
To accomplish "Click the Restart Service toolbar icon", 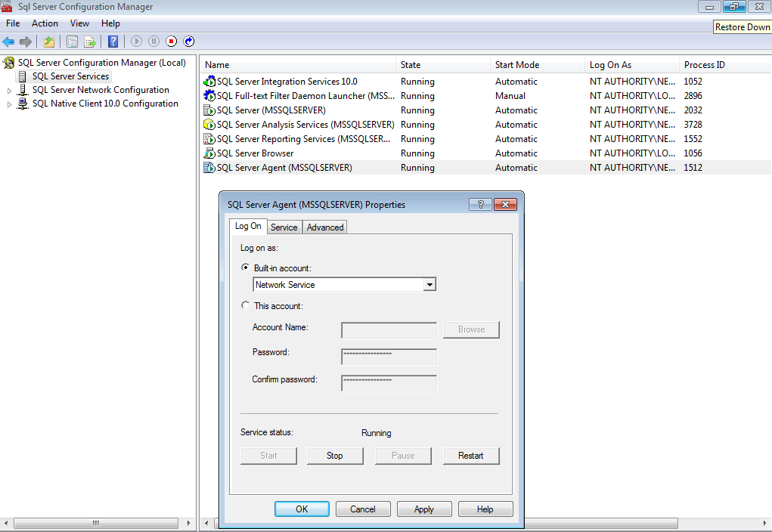I will point(188,42).
